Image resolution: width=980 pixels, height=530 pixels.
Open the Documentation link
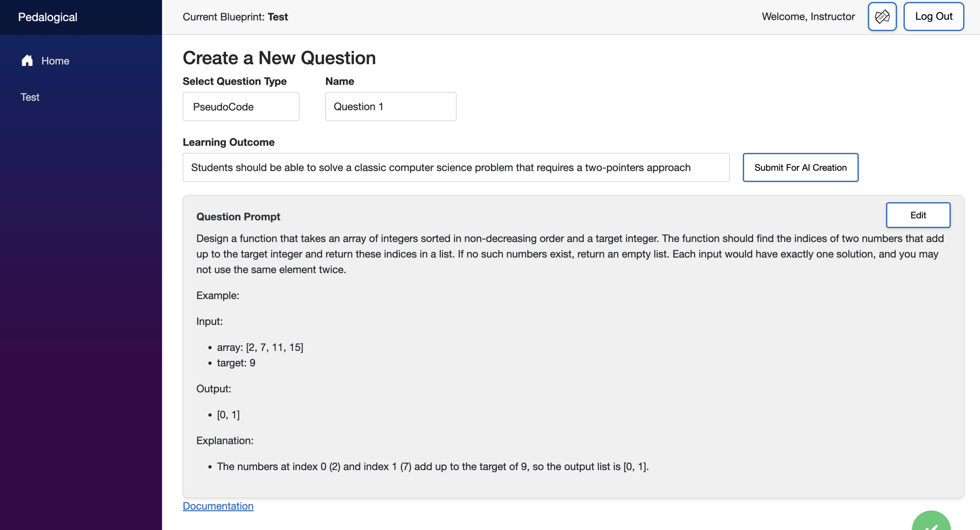coord(218,506)
